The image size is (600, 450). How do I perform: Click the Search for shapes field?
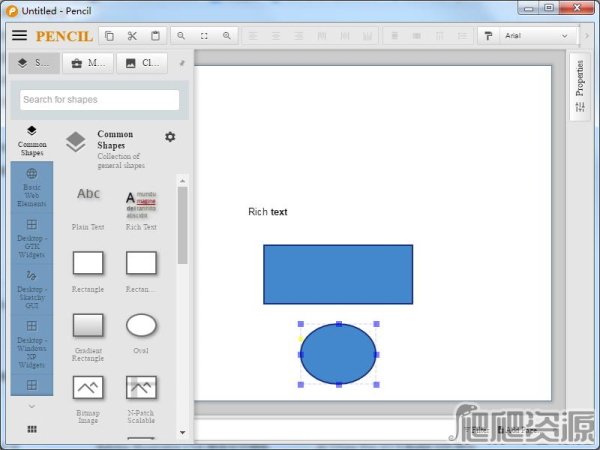click(x=100, y=100)
